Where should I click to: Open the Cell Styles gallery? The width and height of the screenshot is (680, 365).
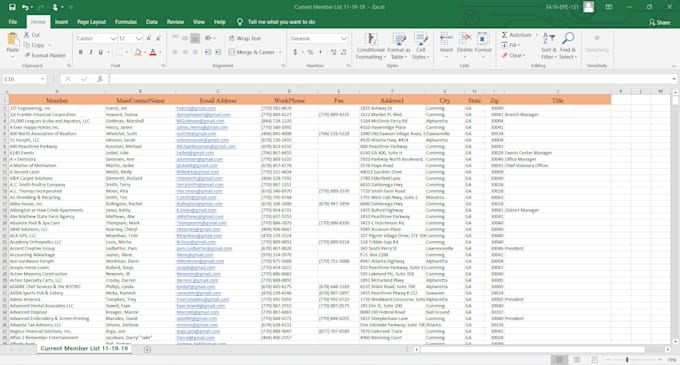point(420,46)
